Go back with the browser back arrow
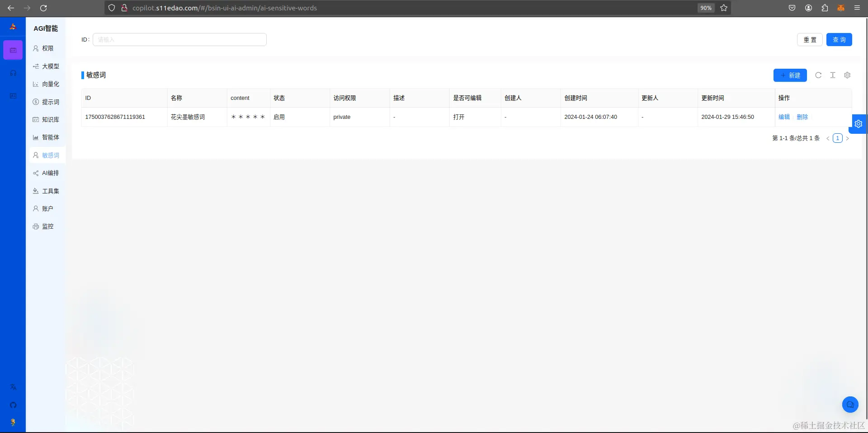Screen dimensions: 868x433 [11, 8]
